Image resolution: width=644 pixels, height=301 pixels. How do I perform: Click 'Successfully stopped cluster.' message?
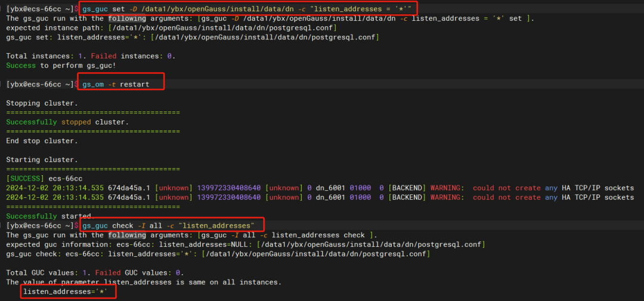[x=67, y=122]
